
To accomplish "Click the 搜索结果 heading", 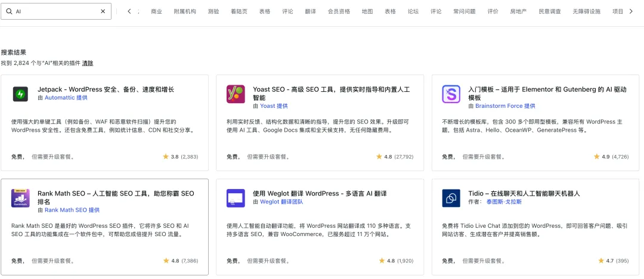I will tap(14, 52).
